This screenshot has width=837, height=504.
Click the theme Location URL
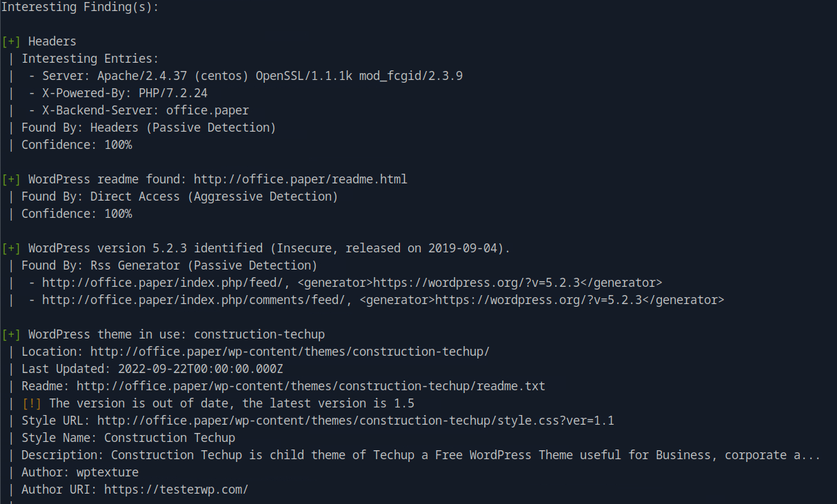(290, 352)
